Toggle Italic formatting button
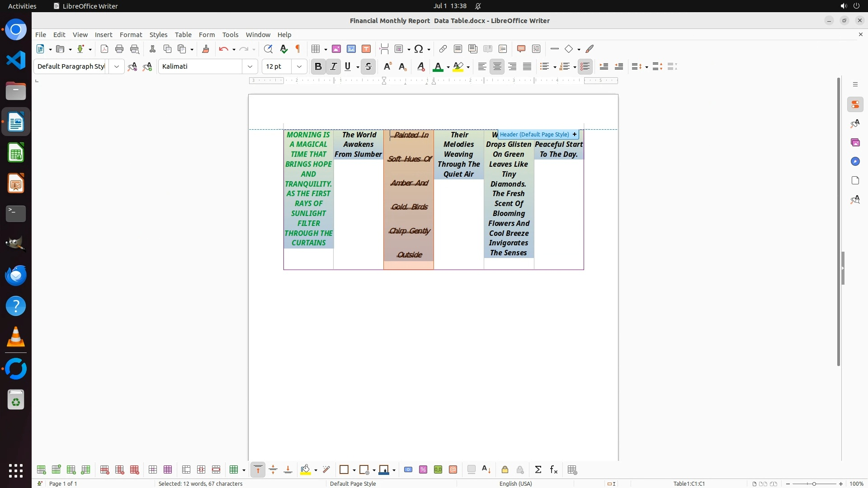The width and height of the screenshot is (868, 488). (333, 66)
